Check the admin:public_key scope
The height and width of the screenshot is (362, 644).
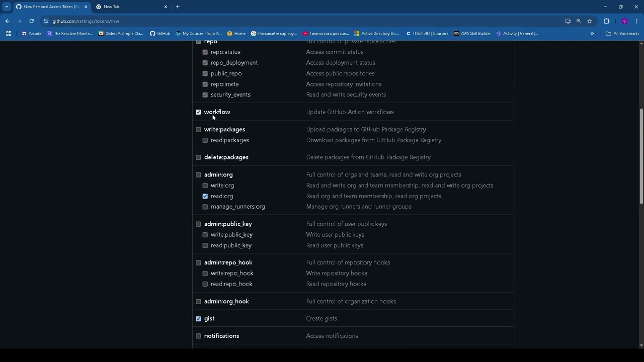tap(198, 224)
